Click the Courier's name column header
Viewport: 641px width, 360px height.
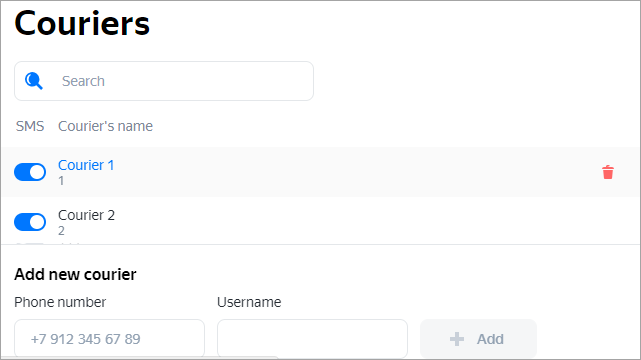click(105, 126)
